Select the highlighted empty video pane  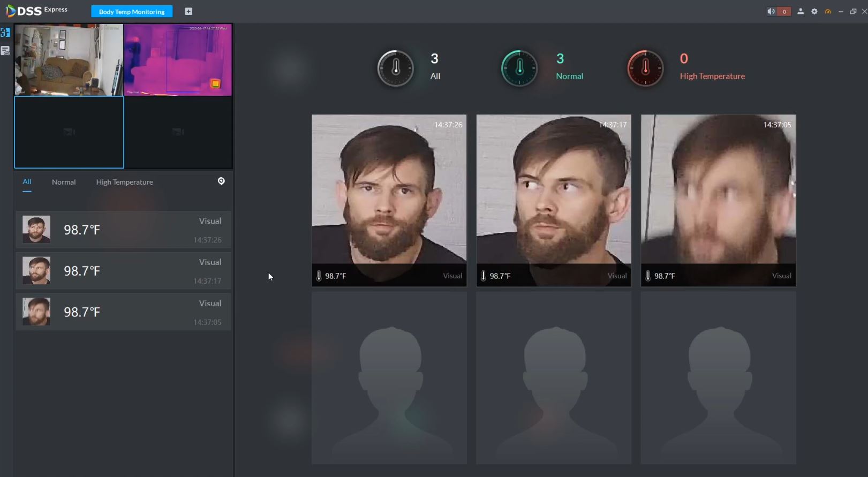click(69, 132)
